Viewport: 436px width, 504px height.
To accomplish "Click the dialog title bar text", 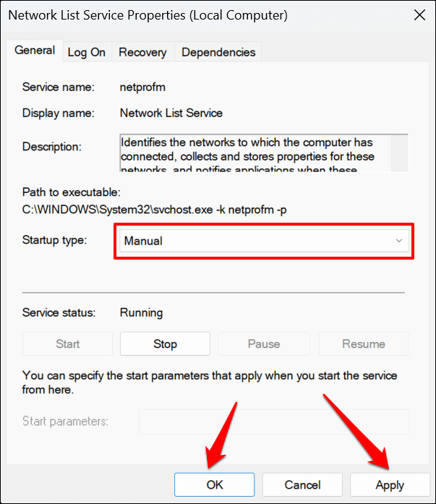I will point(148,14).
